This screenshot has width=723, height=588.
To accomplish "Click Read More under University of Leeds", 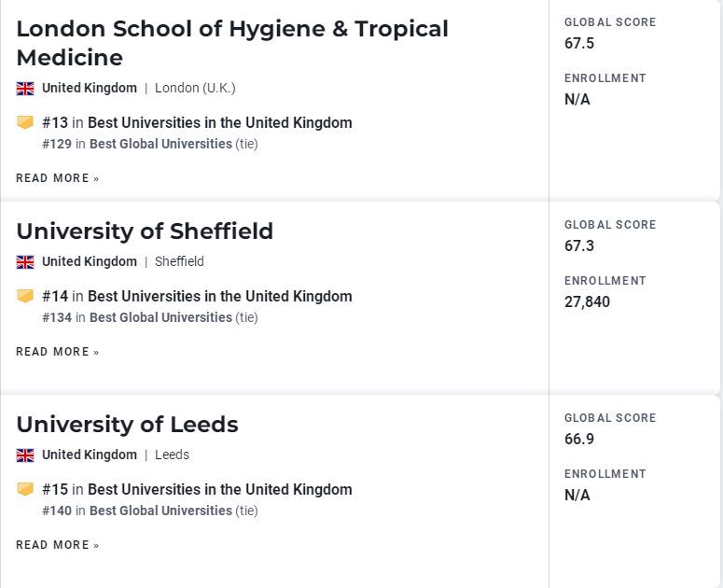I will pyautogui.click(x=58, y=545).
